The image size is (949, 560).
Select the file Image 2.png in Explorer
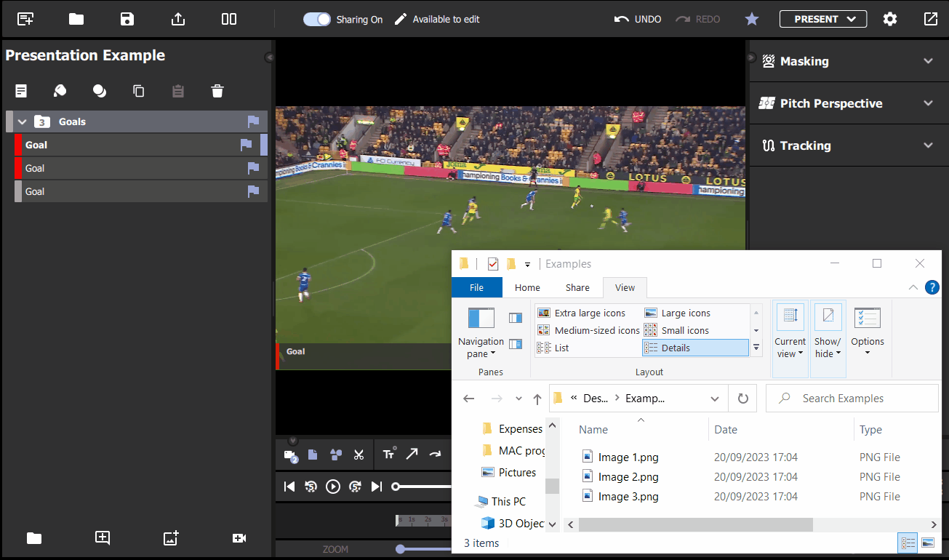point(627,476)
